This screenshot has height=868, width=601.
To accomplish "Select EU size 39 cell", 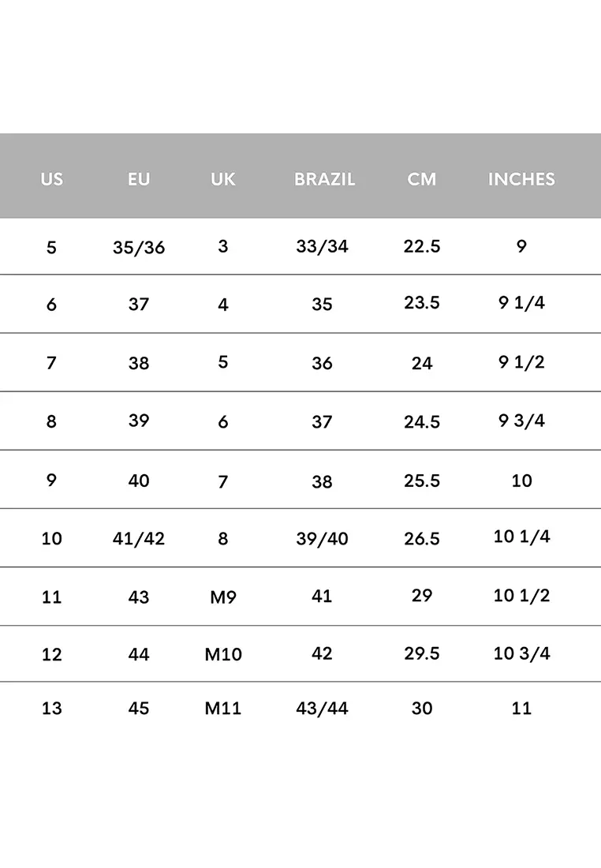I will tap(139, 421).
